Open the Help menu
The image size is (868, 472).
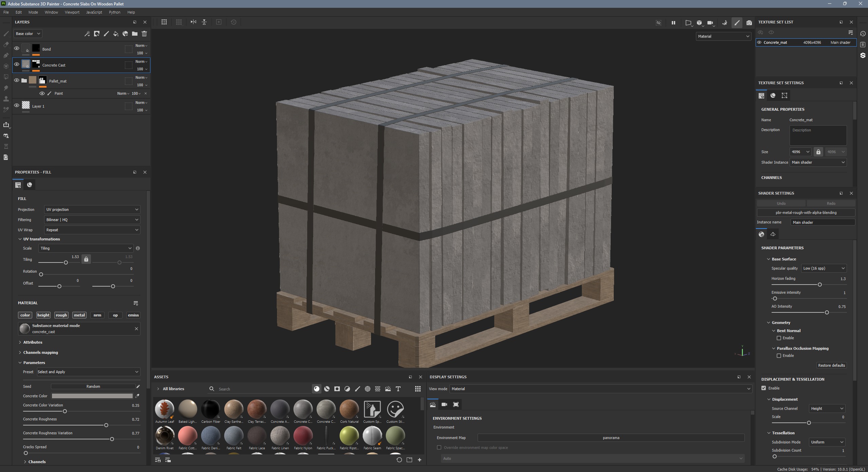coord(131,12)
